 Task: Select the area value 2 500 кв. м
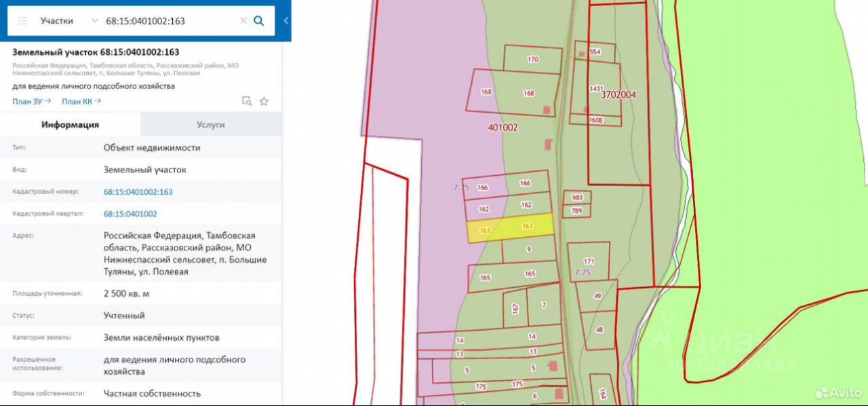click(x=126, y=294)
